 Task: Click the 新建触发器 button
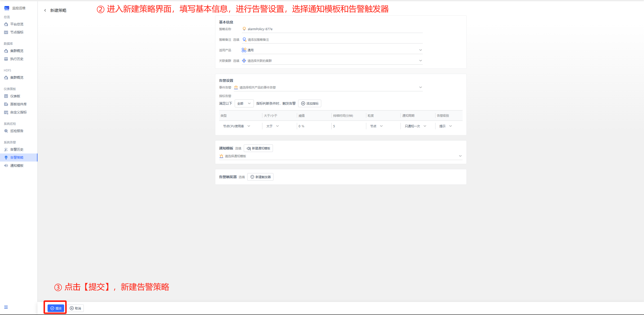(260, 177)
